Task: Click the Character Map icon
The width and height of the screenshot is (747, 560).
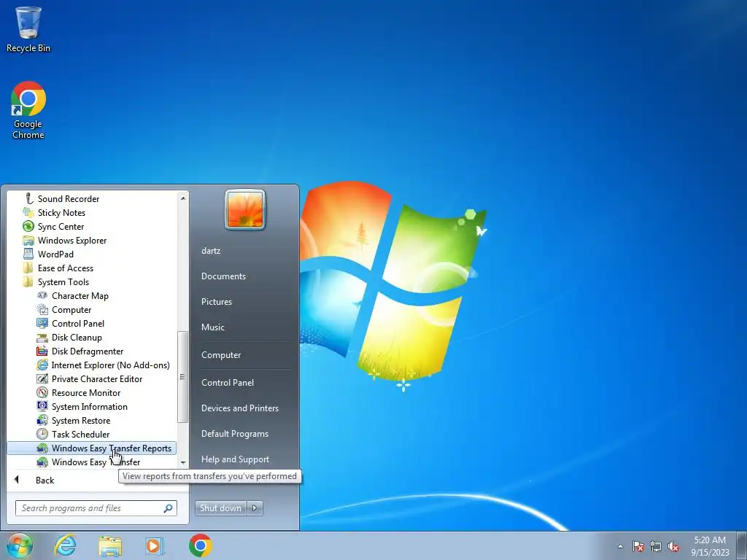Action: (x=42, y=296)
